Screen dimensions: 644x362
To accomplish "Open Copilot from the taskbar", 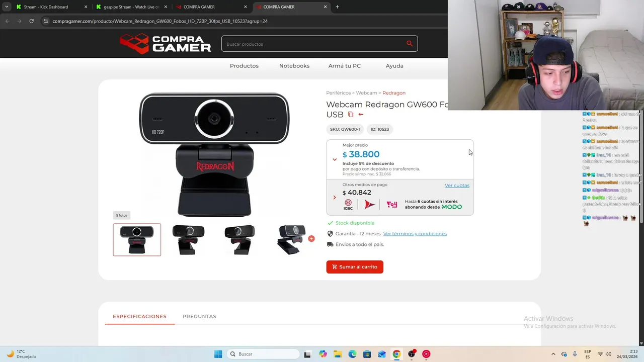I will (x=323, y=354).
